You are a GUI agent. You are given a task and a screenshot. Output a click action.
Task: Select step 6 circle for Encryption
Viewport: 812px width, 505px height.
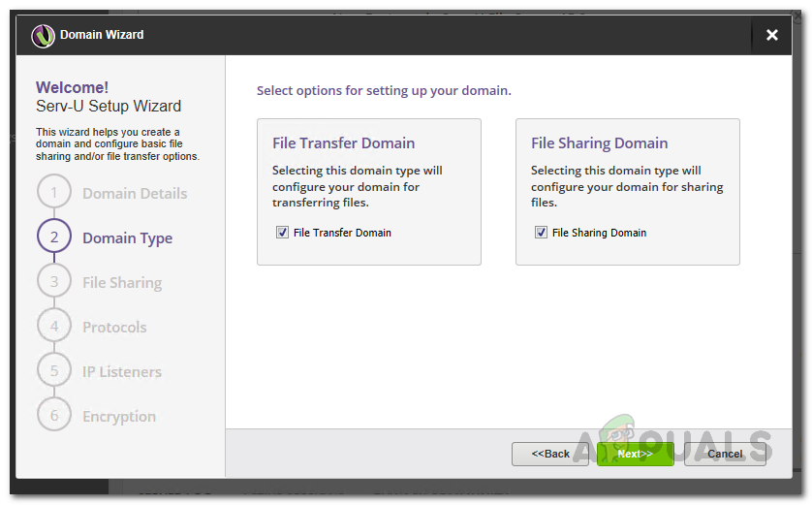point(54,415)
